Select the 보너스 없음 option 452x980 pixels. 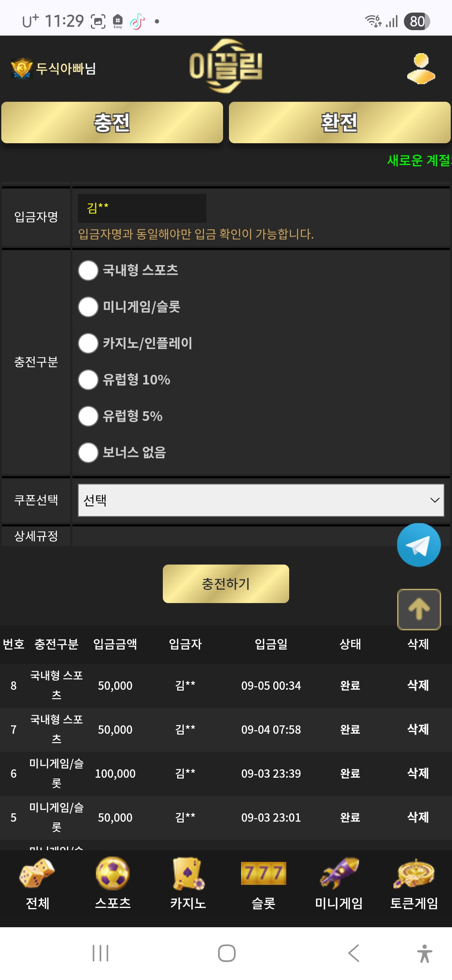click(88, 453)
